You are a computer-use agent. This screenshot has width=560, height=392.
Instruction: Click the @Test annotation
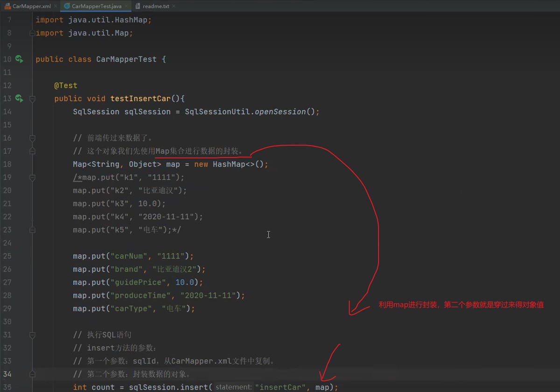(66, 85)
